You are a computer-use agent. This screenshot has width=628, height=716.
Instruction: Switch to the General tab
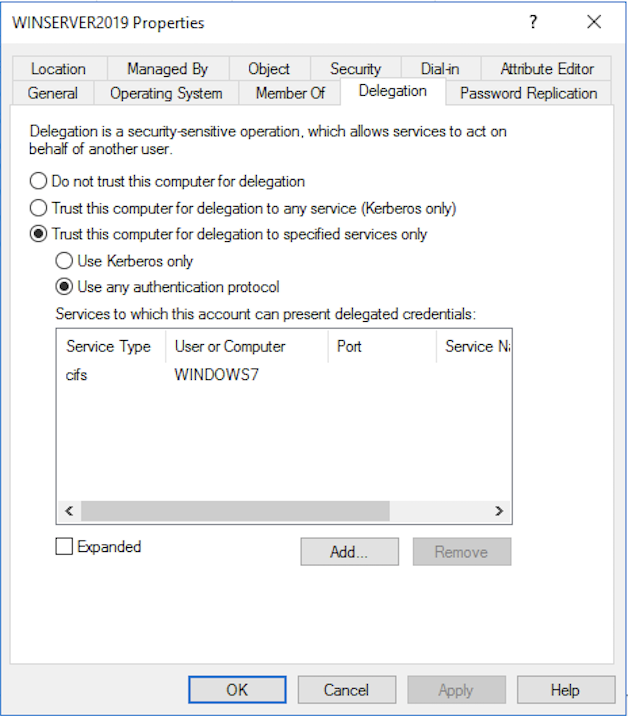pyautogui.click(x=53, y=93)
